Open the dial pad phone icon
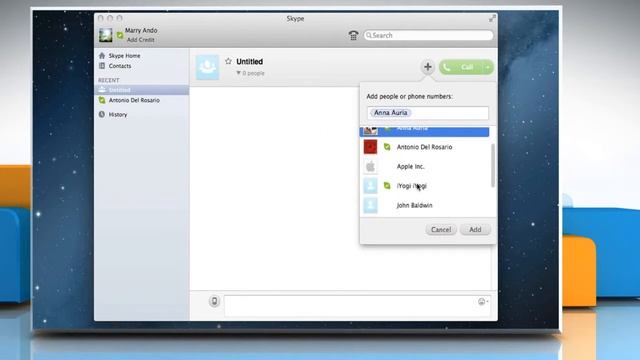The image size is (640, 360). point(353,36)
